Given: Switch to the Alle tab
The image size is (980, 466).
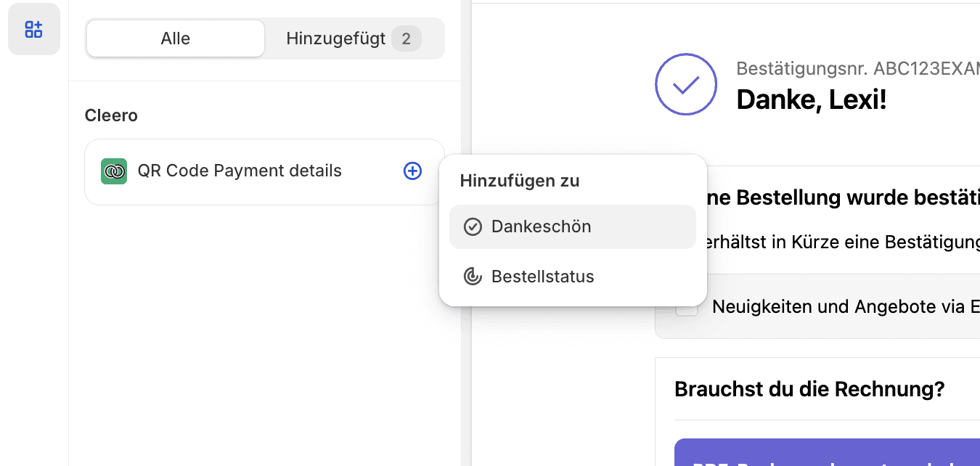Looking at the screenshot, I should point(175,38).
